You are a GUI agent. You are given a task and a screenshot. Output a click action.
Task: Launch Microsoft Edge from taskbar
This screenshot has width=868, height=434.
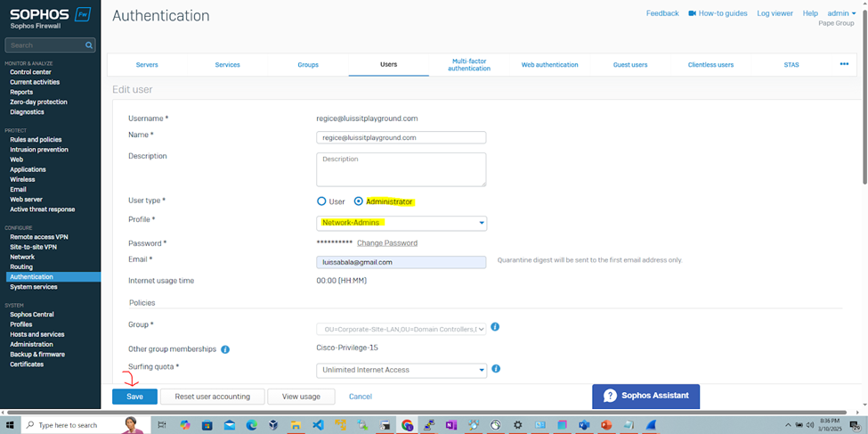tap(251, 425)
